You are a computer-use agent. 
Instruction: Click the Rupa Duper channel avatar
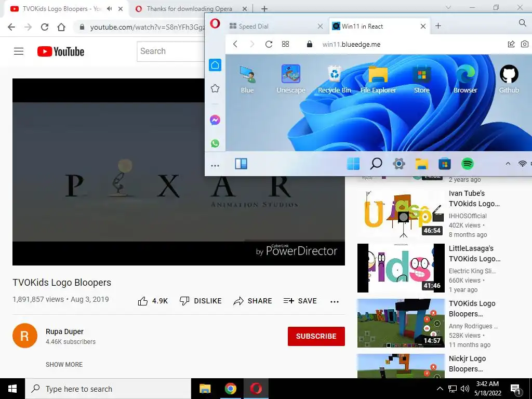tap(25, 336)
